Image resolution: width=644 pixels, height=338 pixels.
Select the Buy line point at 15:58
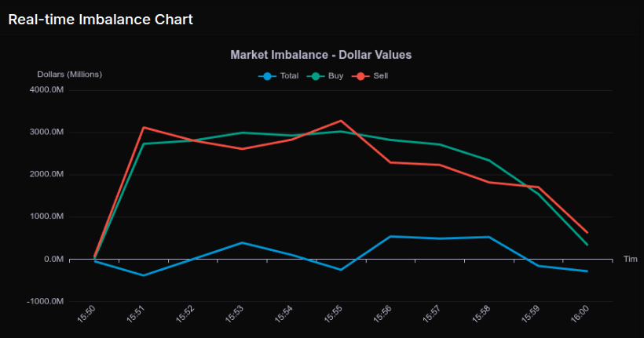click(489, 161)
